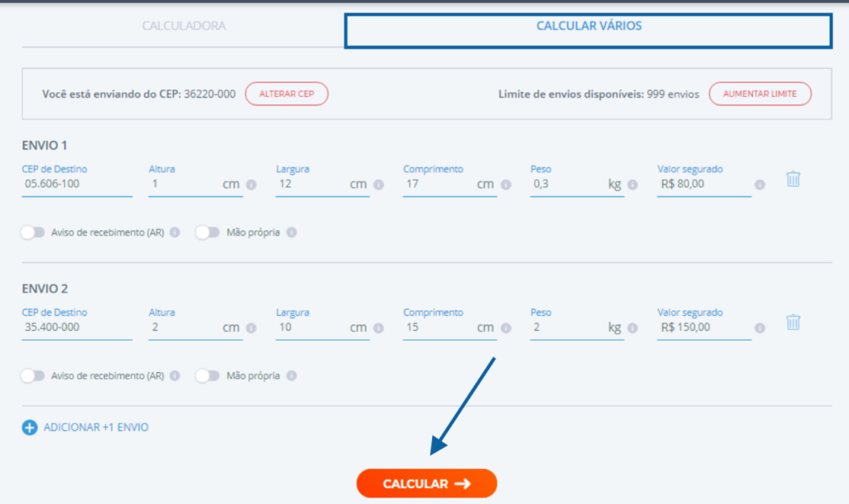Screen dimensions: 849x504
Task: Click the Alterar CEP button
Action: (286, 94)
